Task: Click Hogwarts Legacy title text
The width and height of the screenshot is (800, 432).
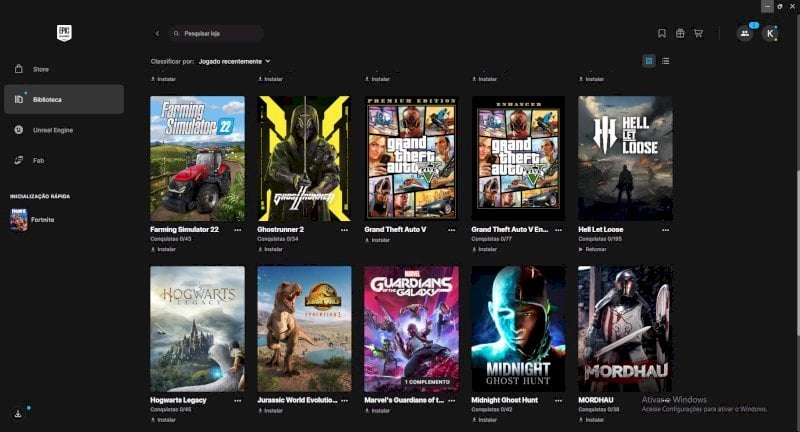Action: [178, 400]
